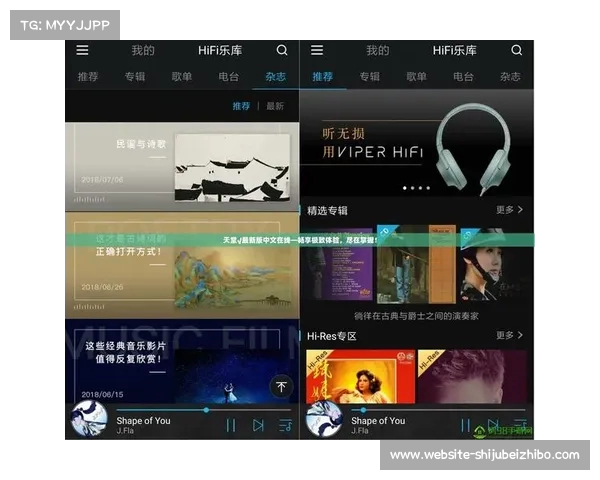Tap 精选专辑 section heading

pos(328,211)
